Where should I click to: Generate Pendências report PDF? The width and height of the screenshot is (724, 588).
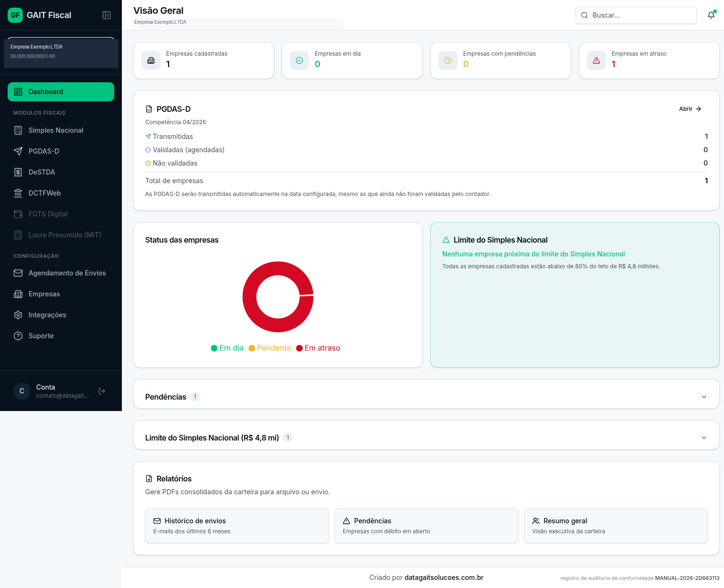pyautogui.click(x=426, y=526)
